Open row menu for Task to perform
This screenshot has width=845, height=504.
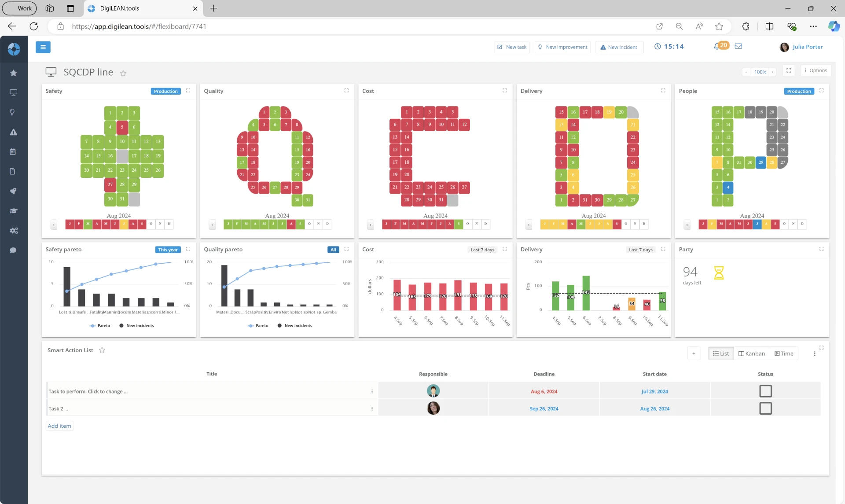click(372, 391)
